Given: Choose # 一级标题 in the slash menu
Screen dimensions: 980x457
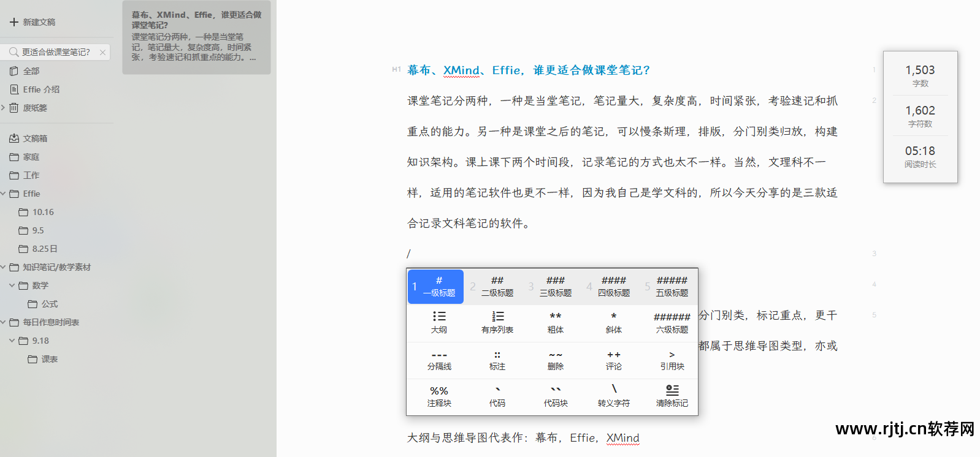Looking at the screenshot, I should pyautogui.click(x=436, y=287).
